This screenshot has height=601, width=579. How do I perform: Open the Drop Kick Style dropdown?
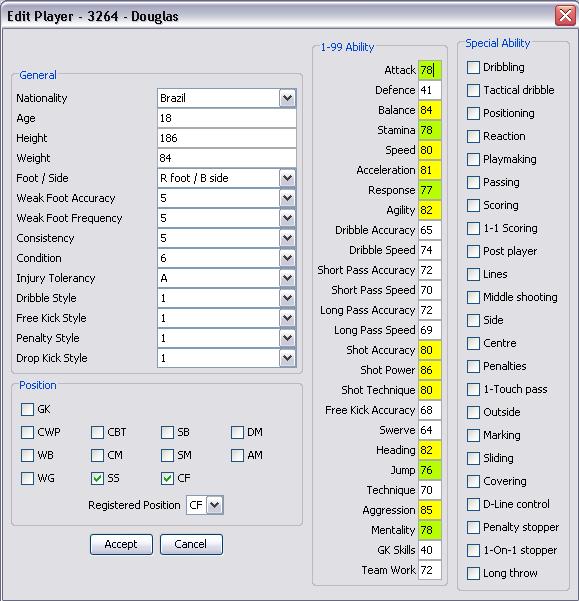(287, 358)
